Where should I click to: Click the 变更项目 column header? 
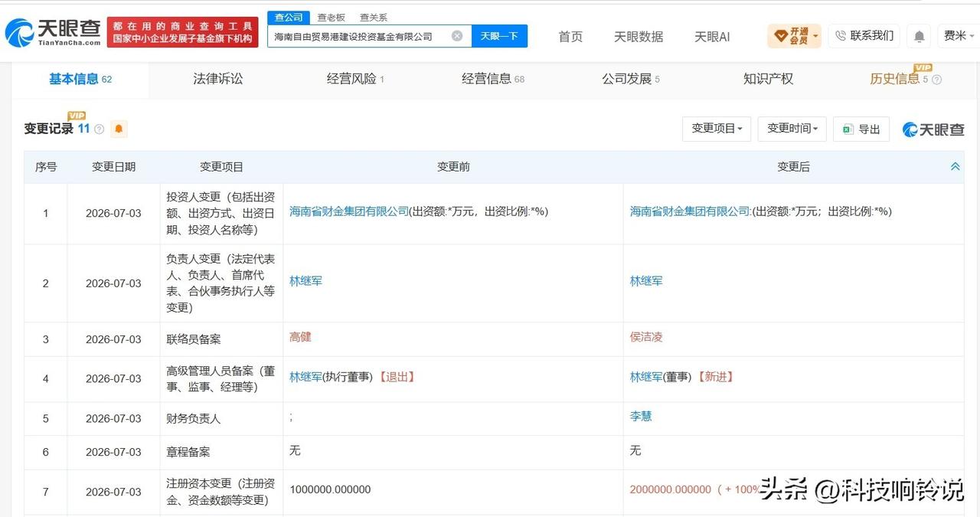(x=221, y=167)
